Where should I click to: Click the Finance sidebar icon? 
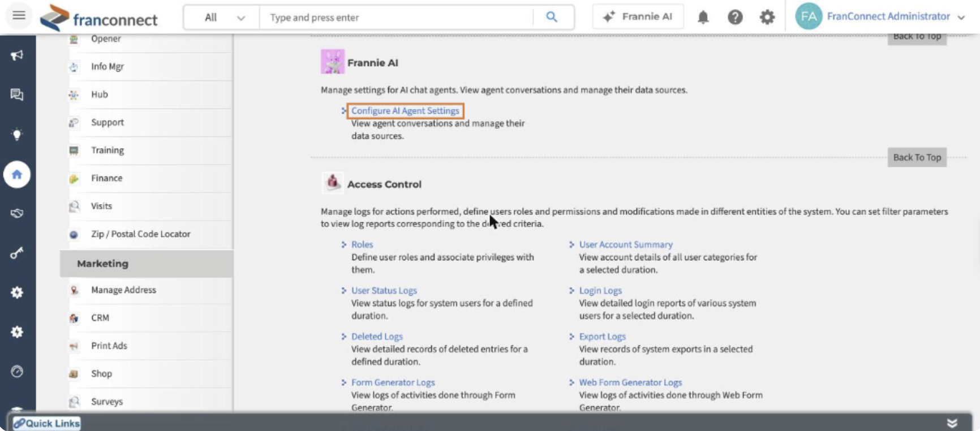(x=74, y=179)
